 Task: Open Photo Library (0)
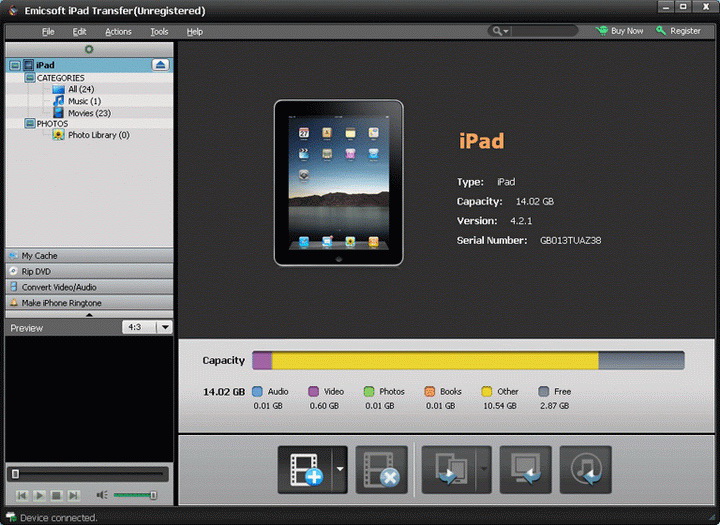(x=99, y=135)
